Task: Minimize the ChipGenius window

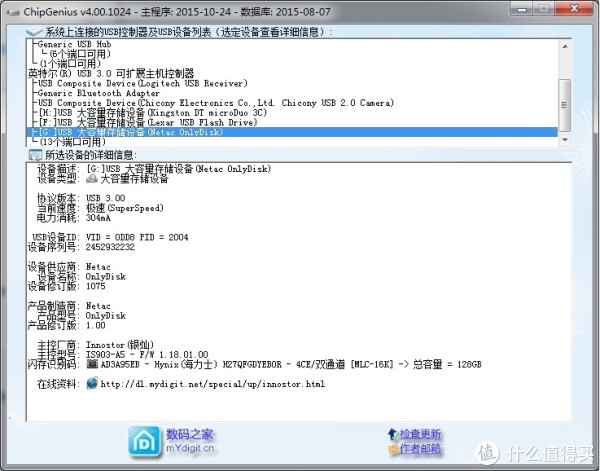Action: pyautogui.click(x=522, y=9)
